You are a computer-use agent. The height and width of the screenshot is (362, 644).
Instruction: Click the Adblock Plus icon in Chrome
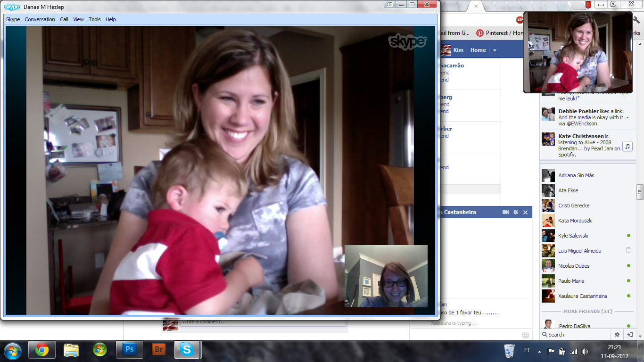(x=520, y=20)
